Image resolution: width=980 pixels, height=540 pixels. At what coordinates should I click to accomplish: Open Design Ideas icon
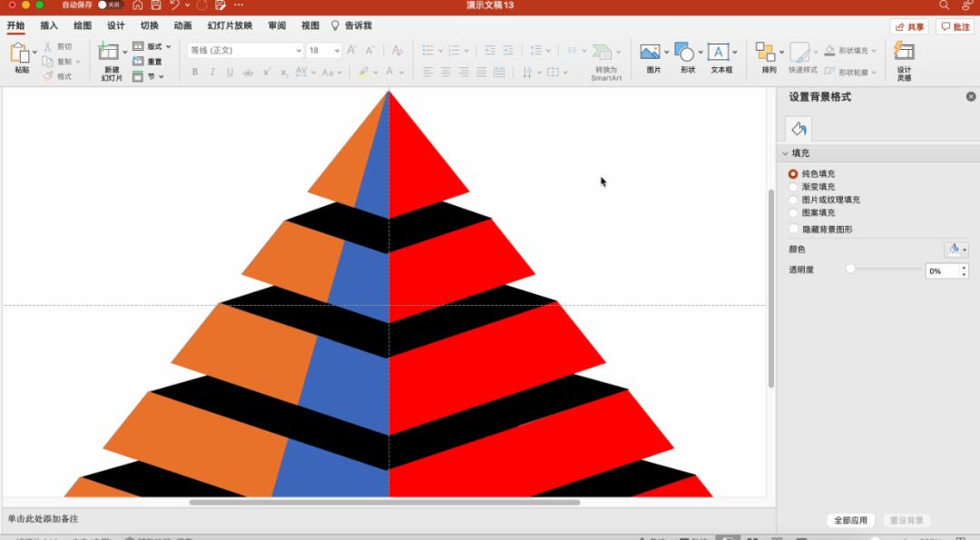904,51
